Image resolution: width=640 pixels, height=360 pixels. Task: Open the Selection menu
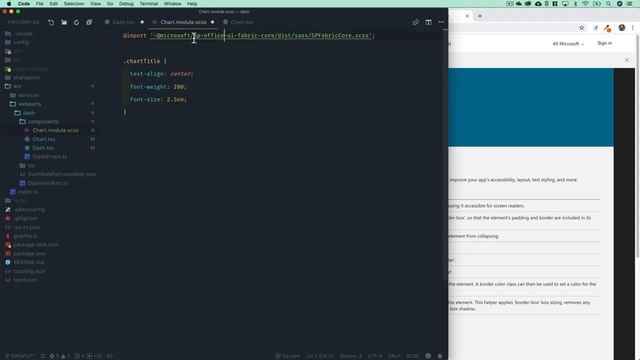(x=74, y=4)
